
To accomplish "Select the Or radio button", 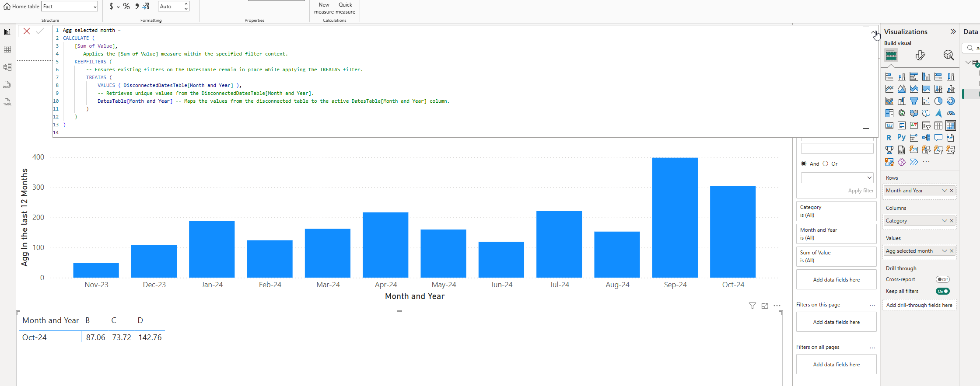I will pos(826,163).
